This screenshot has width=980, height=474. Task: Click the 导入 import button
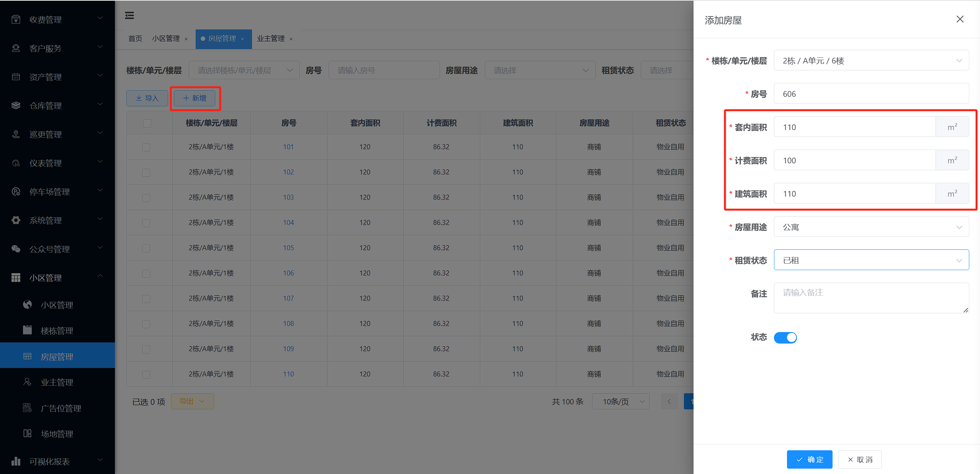coord(147,98)
